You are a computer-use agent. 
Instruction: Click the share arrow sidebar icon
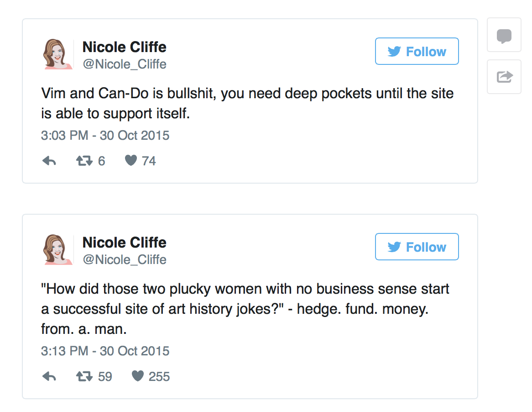504,77
